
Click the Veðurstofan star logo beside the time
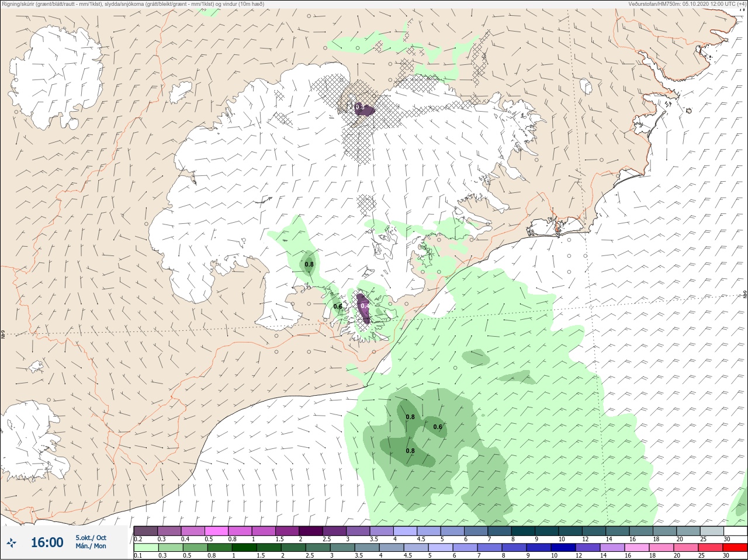click(x=11, y=543)
